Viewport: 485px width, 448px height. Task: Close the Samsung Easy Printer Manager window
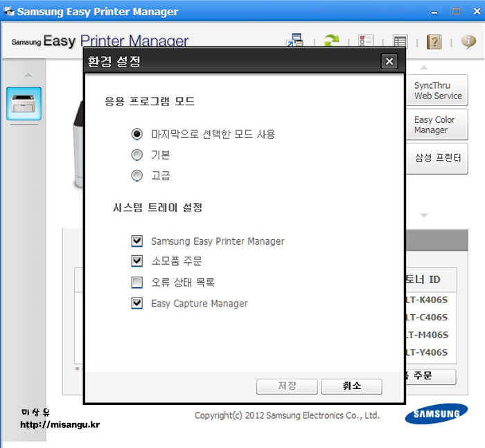tap(477, 12)
